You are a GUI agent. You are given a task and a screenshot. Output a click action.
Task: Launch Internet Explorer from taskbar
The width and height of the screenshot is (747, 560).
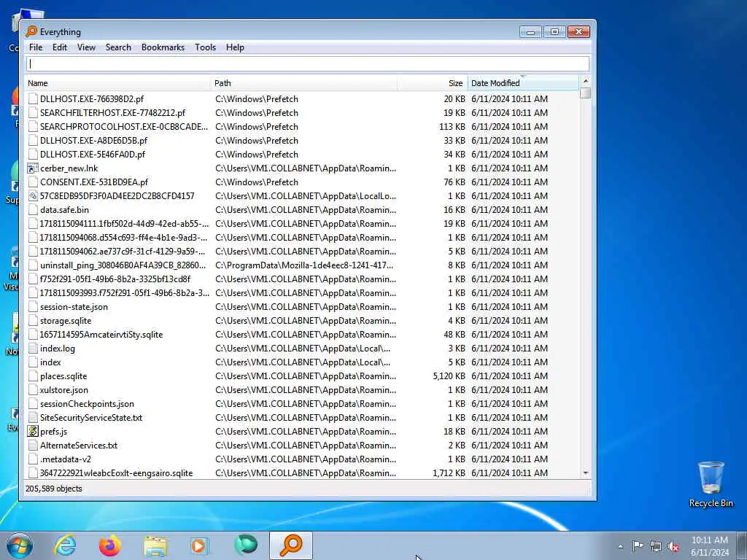tap(65, 545)
